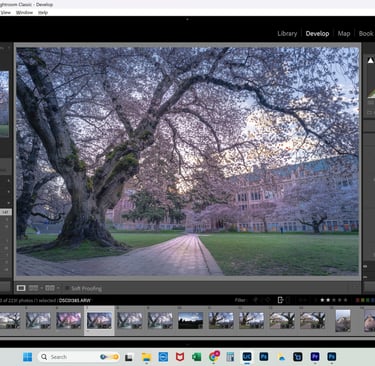The width and height of the screenshot is (375, 366).
Task: Toggle histogram clipping triangle indicator
Action: click(370, 60)
